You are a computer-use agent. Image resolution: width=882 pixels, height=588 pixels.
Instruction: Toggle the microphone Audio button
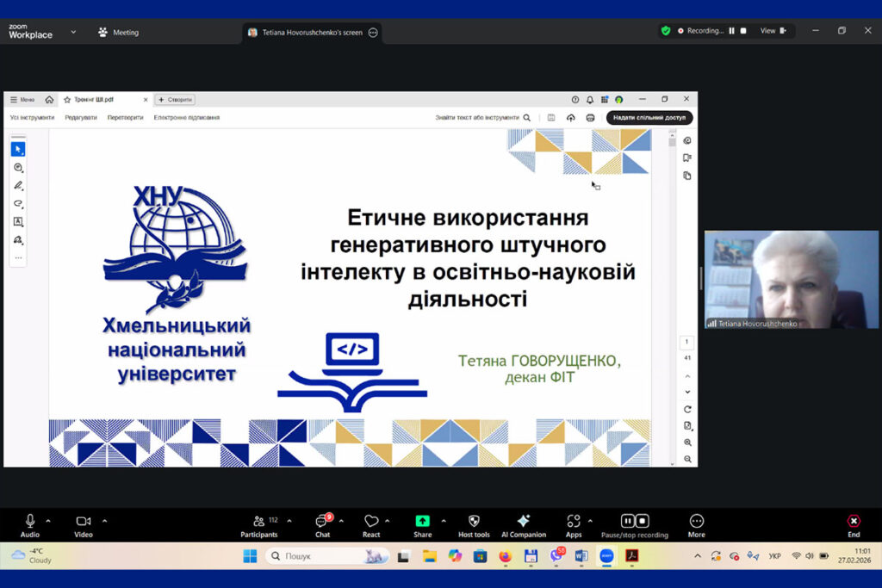[30, 522]
